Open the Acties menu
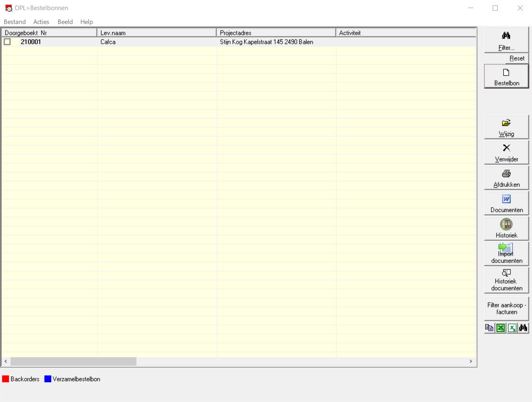This screenshot has width=532, height=402. [x=41, y=22]
